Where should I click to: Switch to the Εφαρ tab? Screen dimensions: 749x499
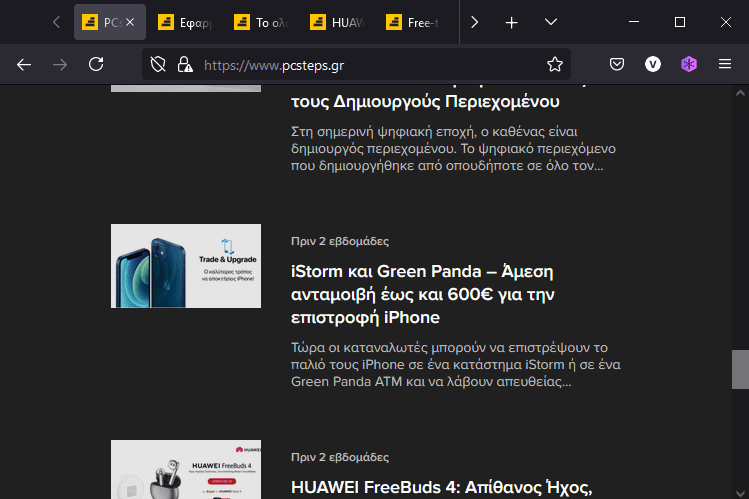click(x=185, y=22)
